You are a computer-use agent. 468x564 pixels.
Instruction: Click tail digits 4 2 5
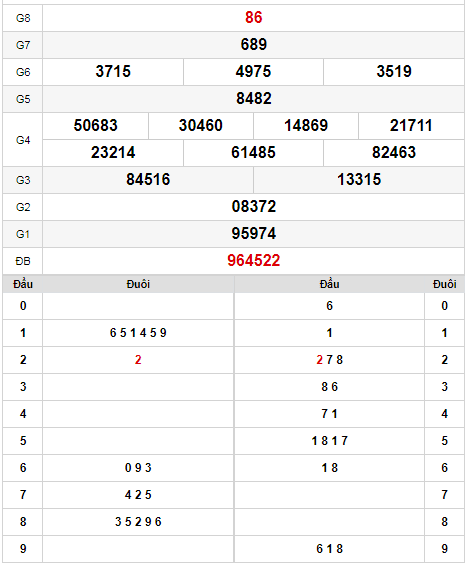point(138,495)
